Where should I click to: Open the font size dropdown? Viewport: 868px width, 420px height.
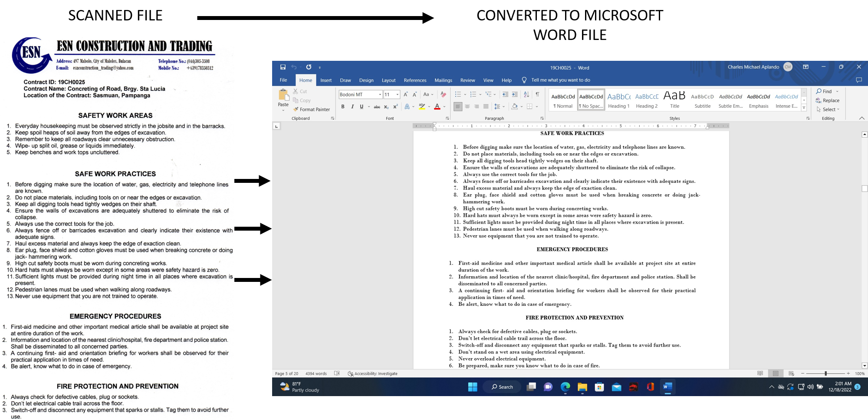398,95
